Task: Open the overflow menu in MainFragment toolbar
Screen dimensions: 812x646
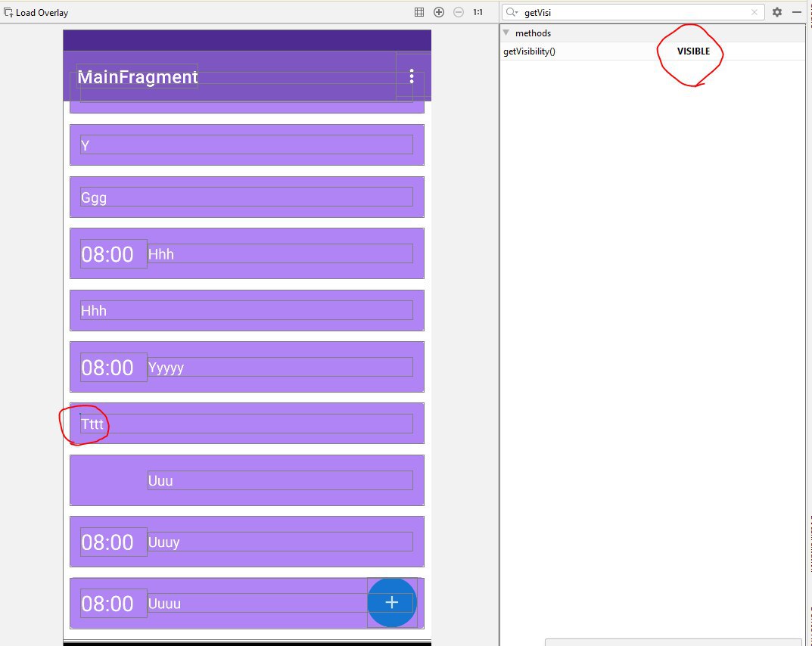Action: (x=412, y=76)
